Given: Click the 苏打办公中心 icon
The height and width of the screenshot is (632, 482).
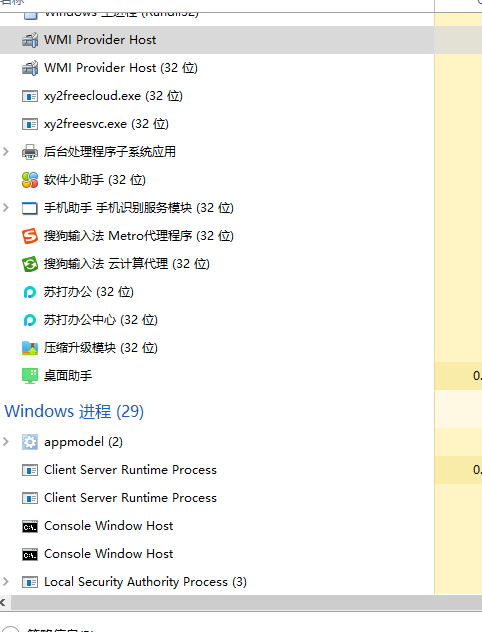Looking at the screenshot, I should tap(30, 320).
